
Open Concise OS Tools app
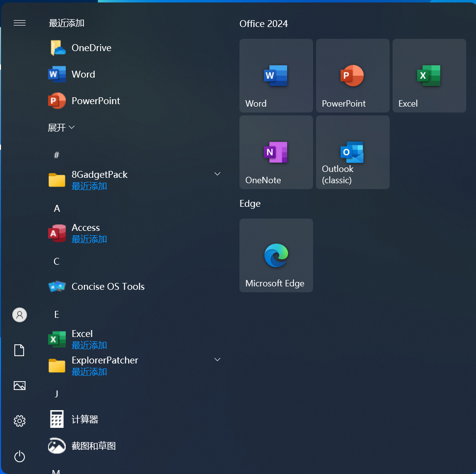[108, 286]
